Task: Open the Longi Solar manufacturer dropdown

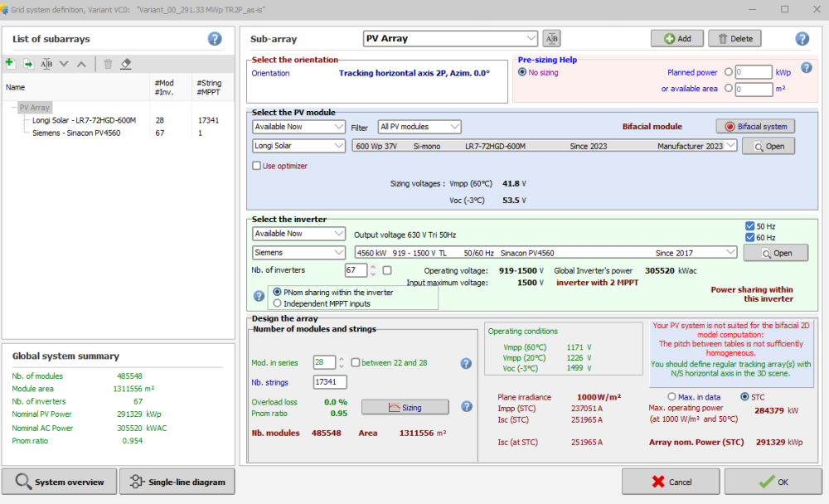Action: 298,146
